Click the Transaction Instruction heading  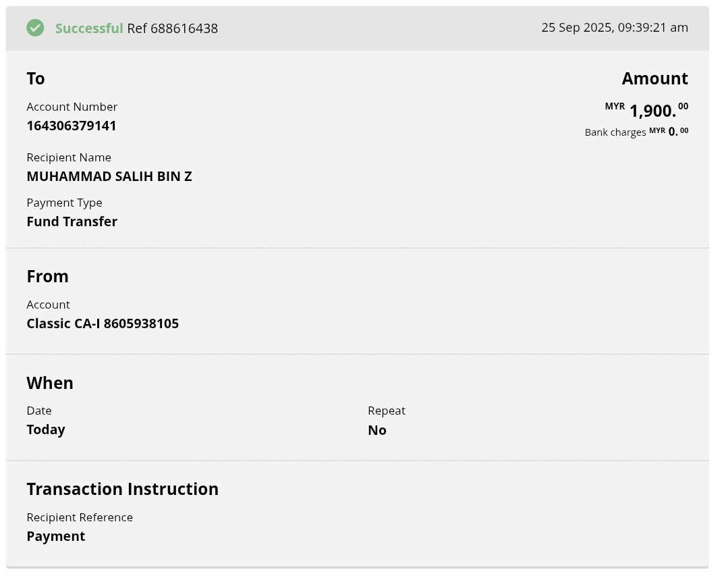pos(122,489)
